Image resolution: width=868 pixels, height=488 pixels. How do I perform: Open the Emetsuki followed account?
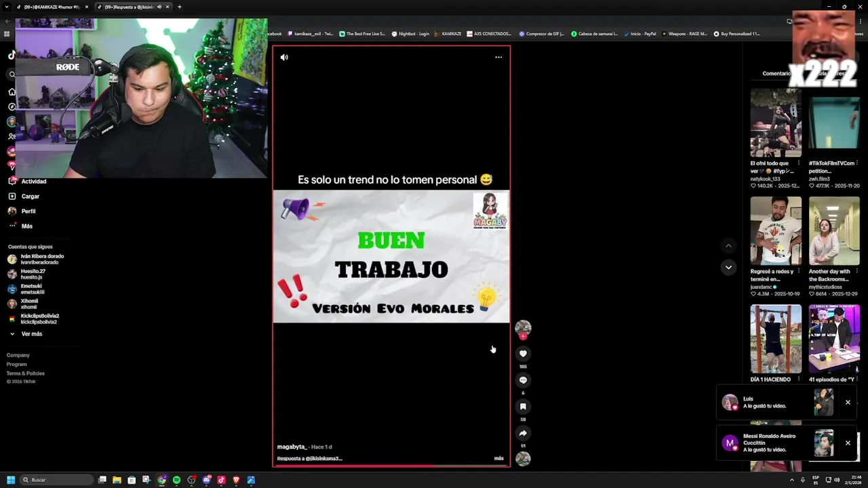[26, 289]
